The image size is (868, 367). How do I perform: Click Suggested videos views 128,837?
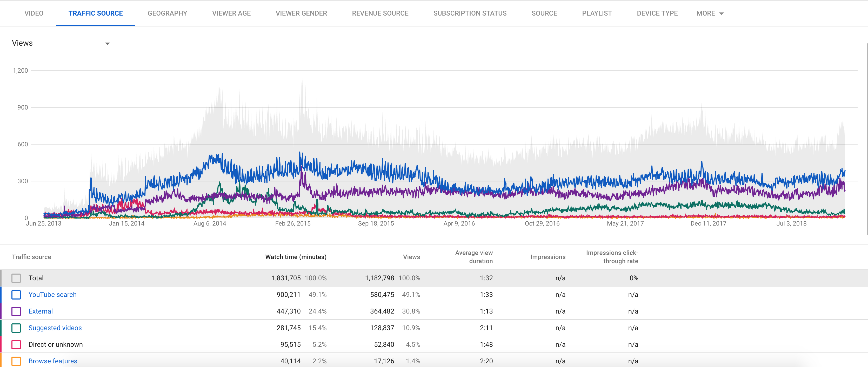point(382,328)
